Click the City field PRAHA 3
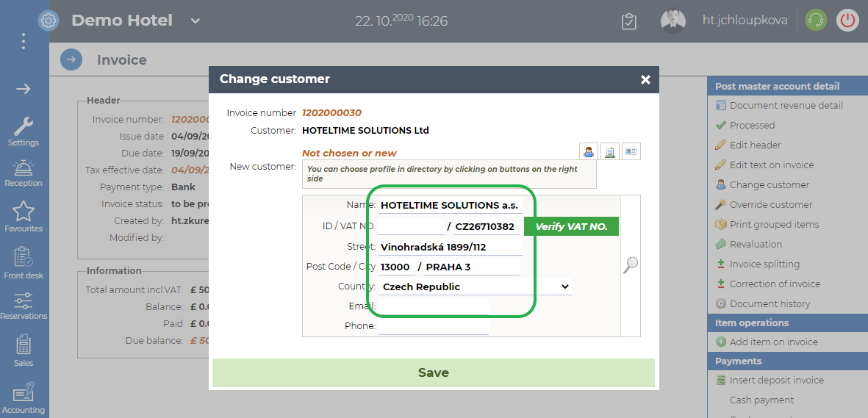868x418 pixels. pos(472,267)
